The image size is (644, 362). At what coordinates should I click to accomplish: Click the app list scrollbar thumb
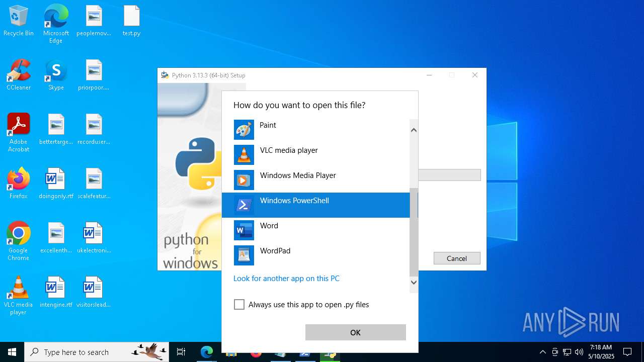pos(414,232)
